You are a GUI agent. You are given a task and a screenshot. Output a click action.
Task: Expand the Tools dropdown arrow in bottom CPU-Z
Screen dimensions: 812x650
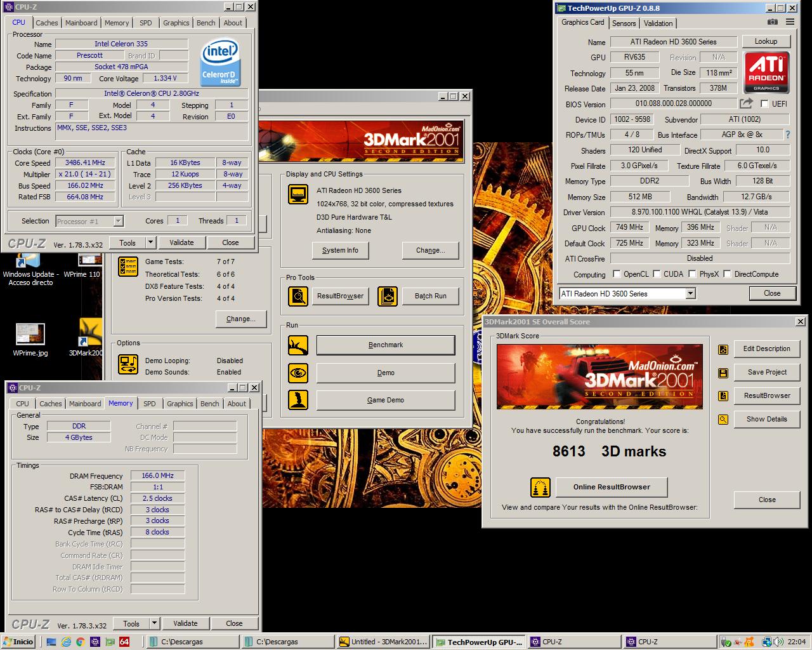[x=154, y=623]
